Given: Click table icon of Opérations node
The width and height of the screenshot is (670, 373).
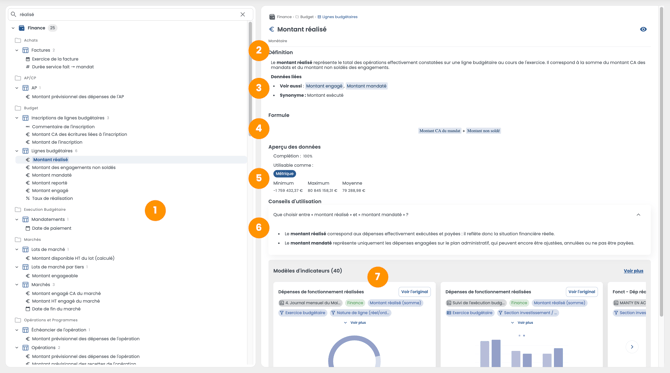Looking at the screenshot, I should (x=26, y=347).
